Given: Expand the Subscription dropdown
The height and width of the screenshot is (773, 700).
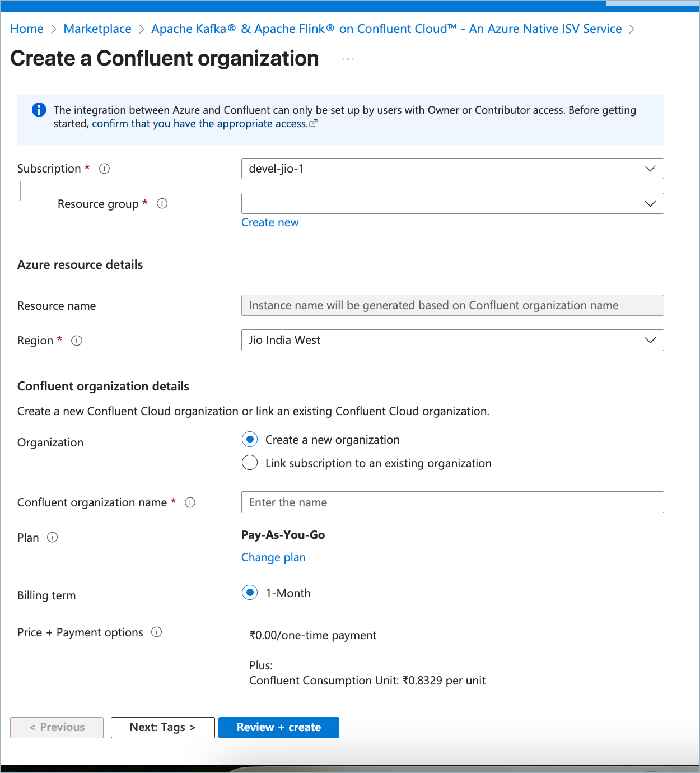Looking at the screenshot, I should pyautogui.click(x=452, y=169).
